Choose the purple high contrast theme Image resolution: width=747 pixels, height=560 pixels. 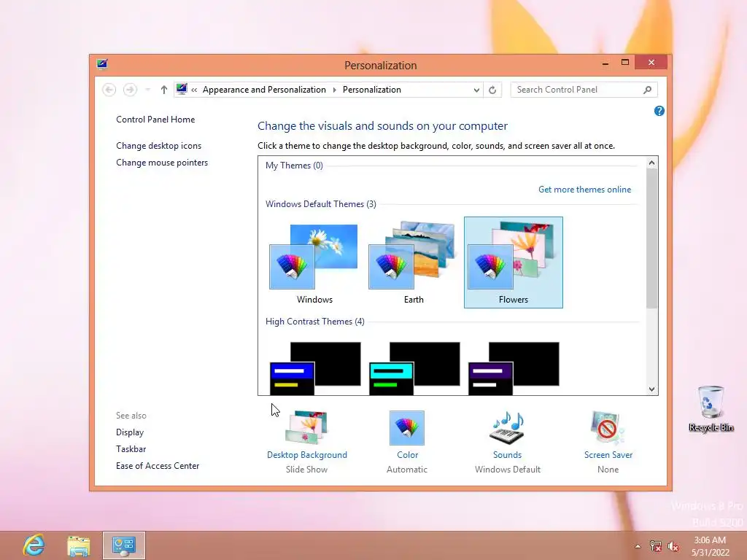click(x=514, y=368)
